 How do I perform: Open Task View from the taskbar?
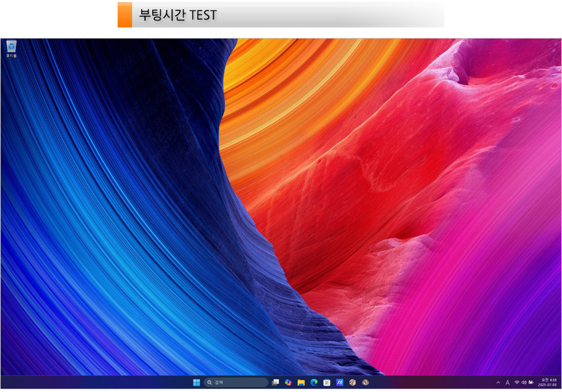(x=276, y=382)
